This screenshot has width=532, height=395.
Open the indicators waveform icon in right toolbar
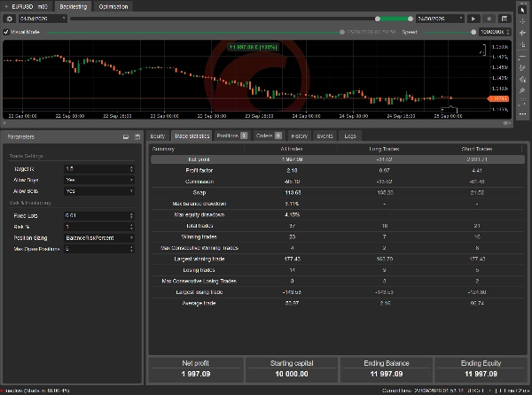point(522,33)
